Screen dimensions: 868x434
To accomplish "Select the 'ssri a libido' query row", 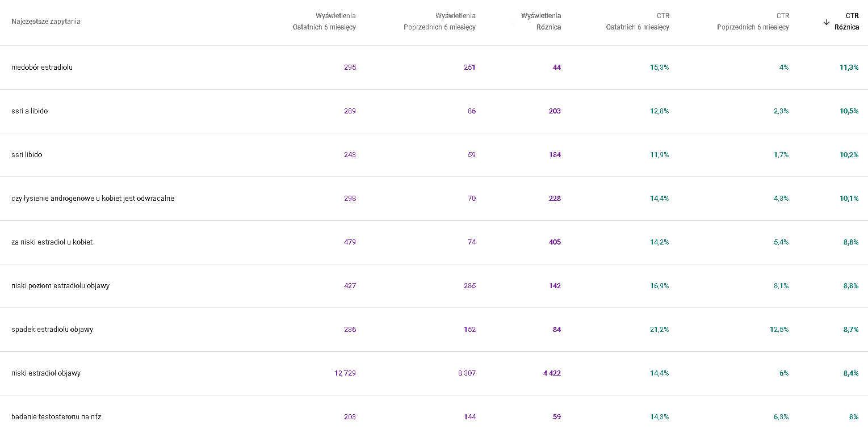I will point(30,111).
